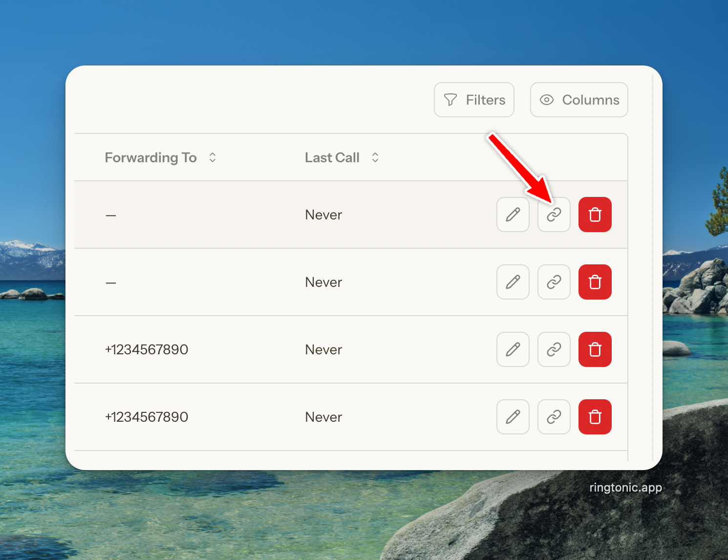Click the link icon in first row
The width and height of the screenshot is (728, 560).
pos(554,215)
